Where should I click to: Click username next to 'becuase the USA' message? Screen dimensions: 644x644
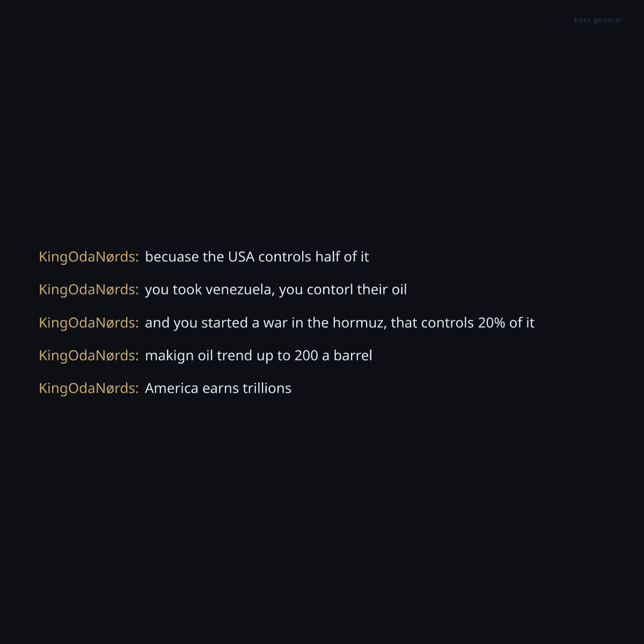click(88, 257)
